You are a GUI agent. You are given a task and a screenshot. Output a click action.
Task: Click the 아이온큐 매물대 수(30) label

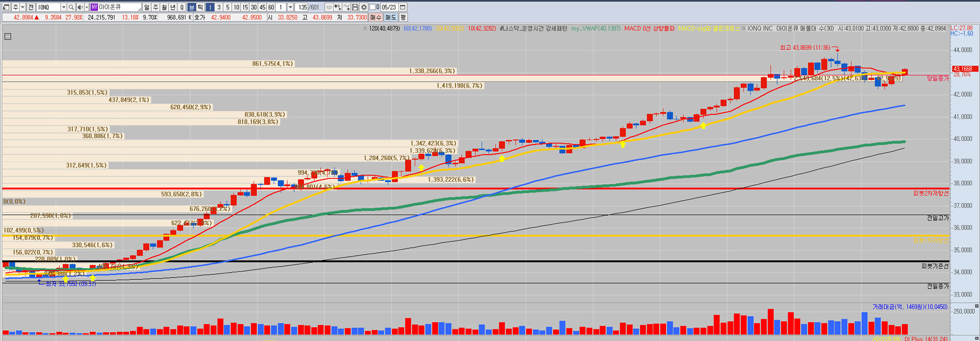(805, 29)
